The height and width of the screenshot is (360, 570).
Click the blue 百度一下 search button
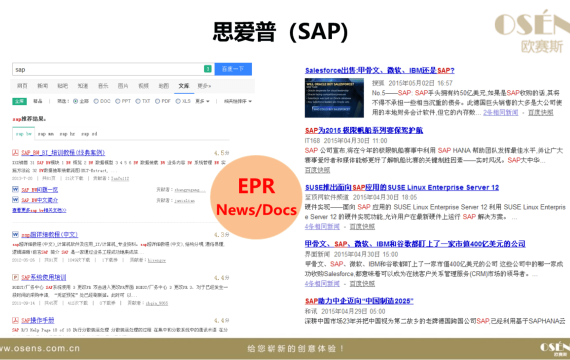[233, 69]
